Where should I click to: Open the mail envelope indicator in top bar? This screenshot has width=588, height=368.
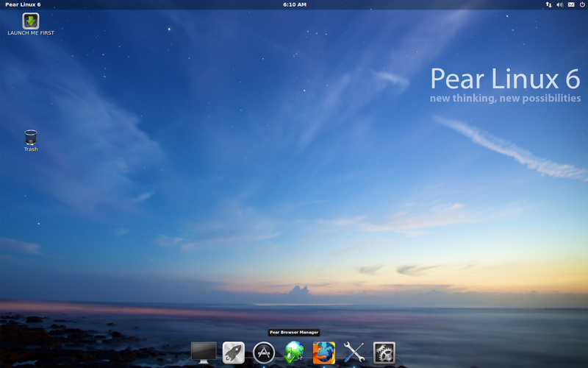[x=571, y=4]
